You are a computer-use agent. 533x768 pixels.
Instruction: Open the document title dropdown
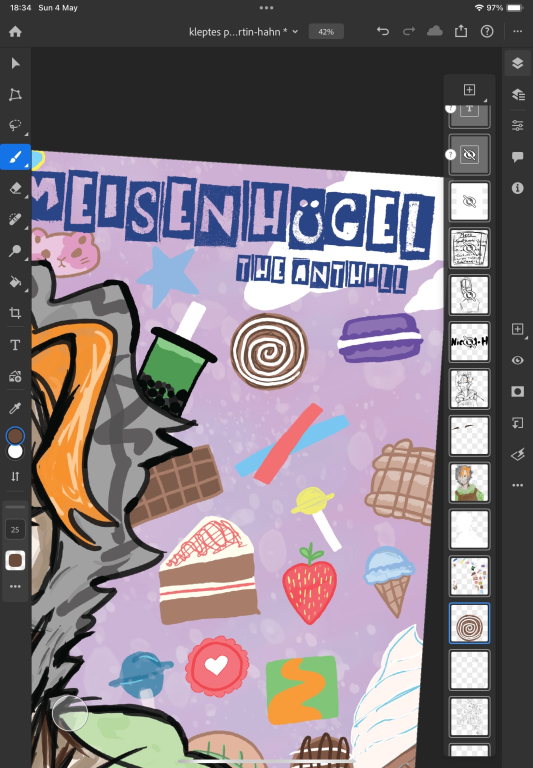click(243, 32)
